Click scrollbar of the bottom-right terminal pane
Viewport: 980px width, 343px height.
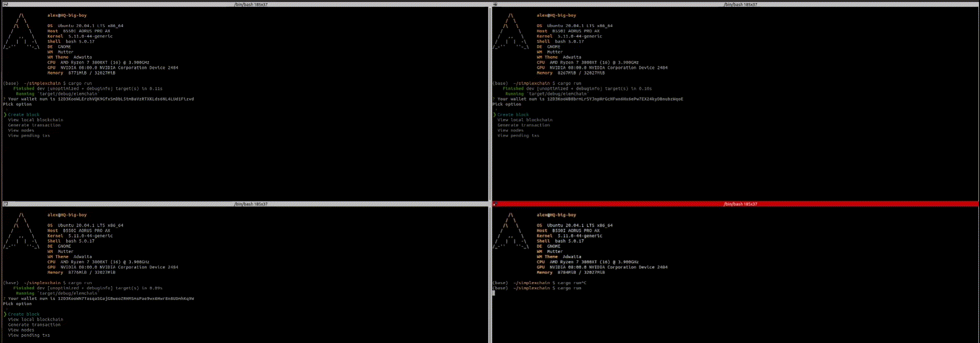pos(978,275)
